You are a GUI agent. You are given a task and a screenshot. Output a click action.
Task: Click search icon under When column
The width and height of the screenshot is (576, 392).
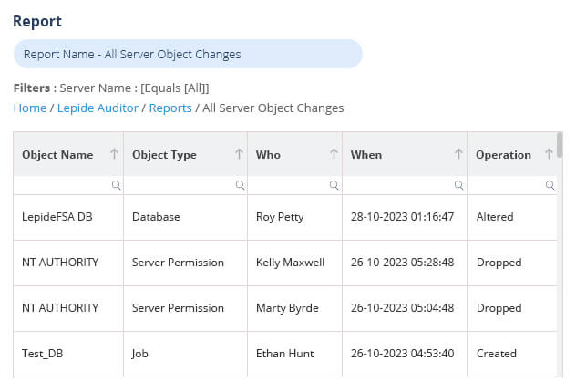pos(458,185)
